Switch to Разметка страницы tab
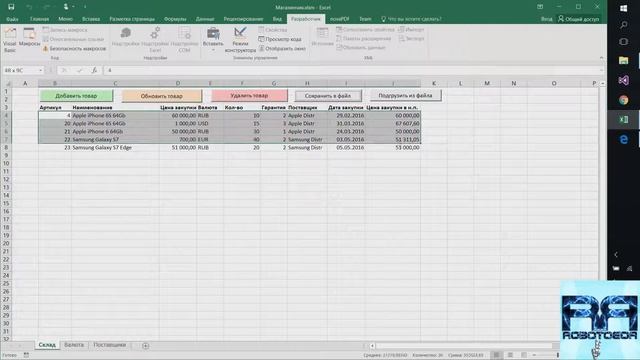The image size is (640, 360). (132, 19)
